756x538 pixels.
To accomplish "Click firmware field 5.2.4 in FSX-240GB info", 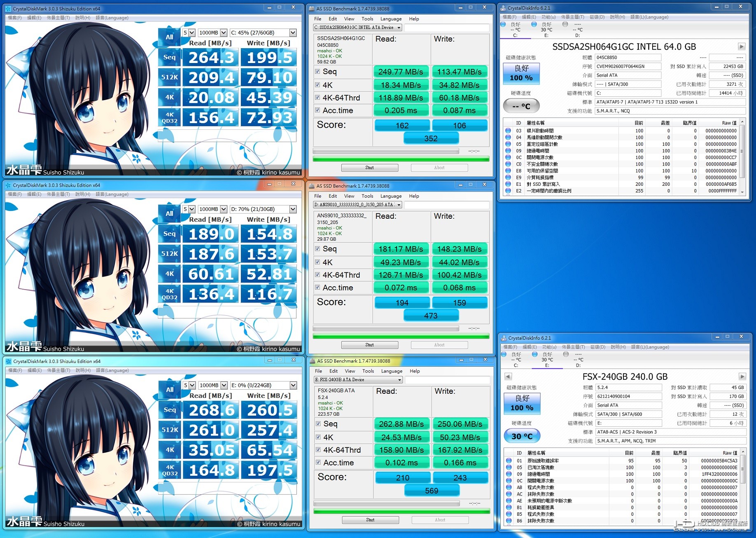I will pyautogui.click(x=628, y=387).
